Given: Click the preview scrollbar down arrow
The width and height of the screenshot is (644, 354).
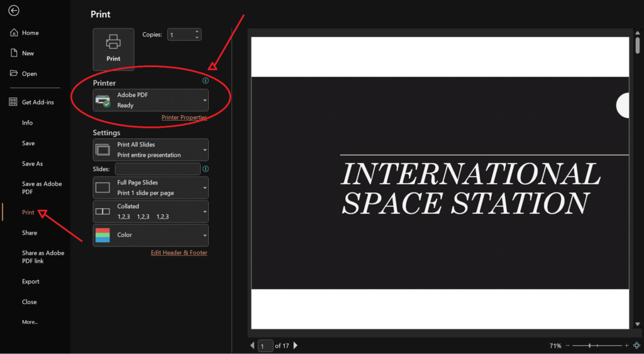Looking at the screenshot, I should tap(638, 324).
